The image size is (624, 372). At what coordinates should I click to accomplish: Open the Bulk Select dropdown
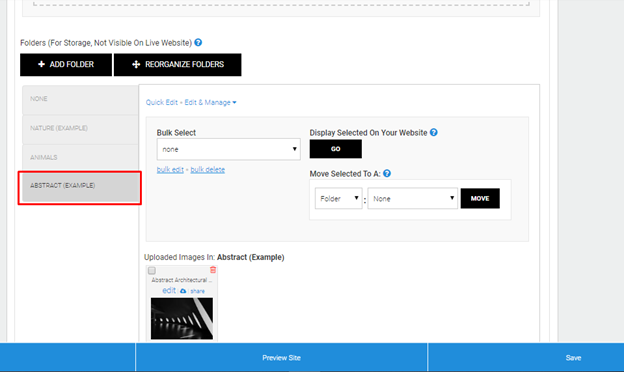(228, 149)
